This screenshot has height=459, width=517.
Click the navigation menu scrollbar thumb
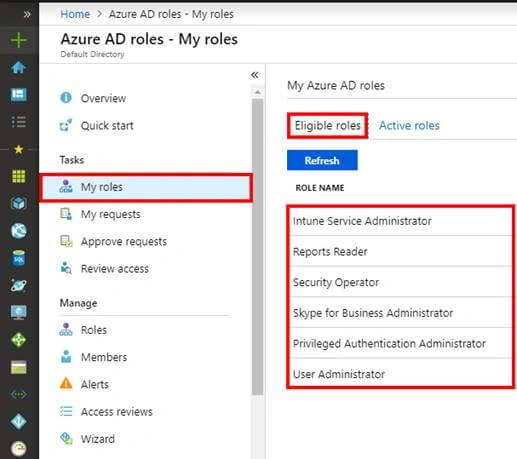pyautogui.click(x=257, y=247)
